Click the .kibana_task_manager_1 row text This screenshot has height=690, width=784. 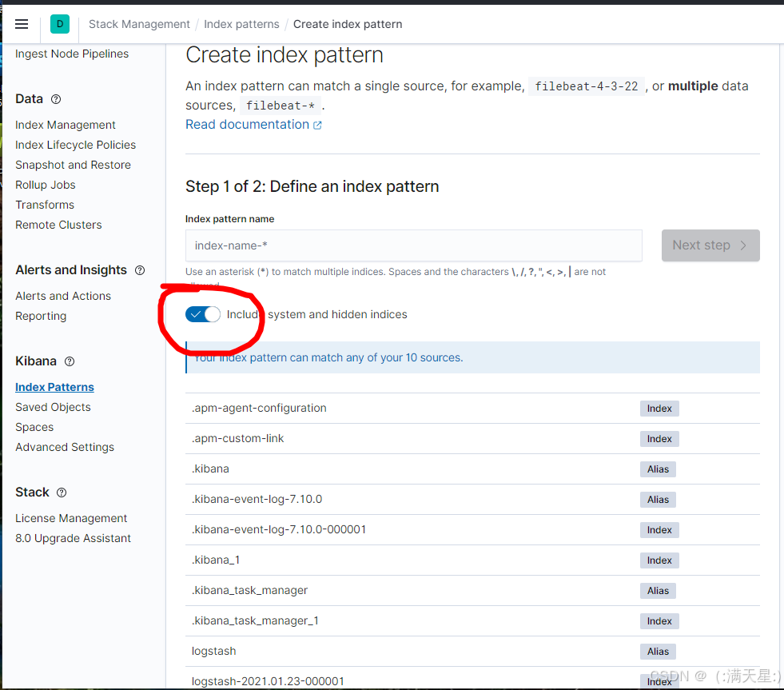point(255,620)
